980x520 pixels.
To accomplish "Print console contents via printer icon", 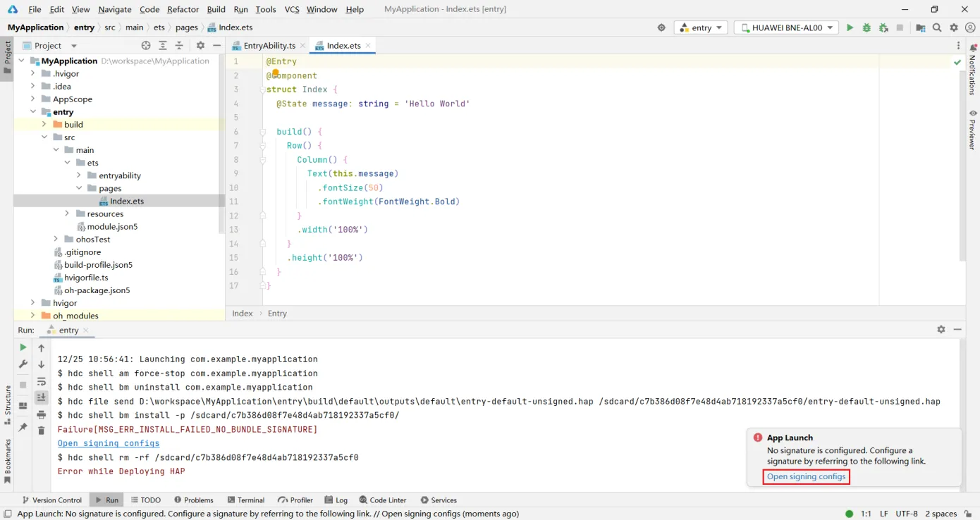I will 41,416.
